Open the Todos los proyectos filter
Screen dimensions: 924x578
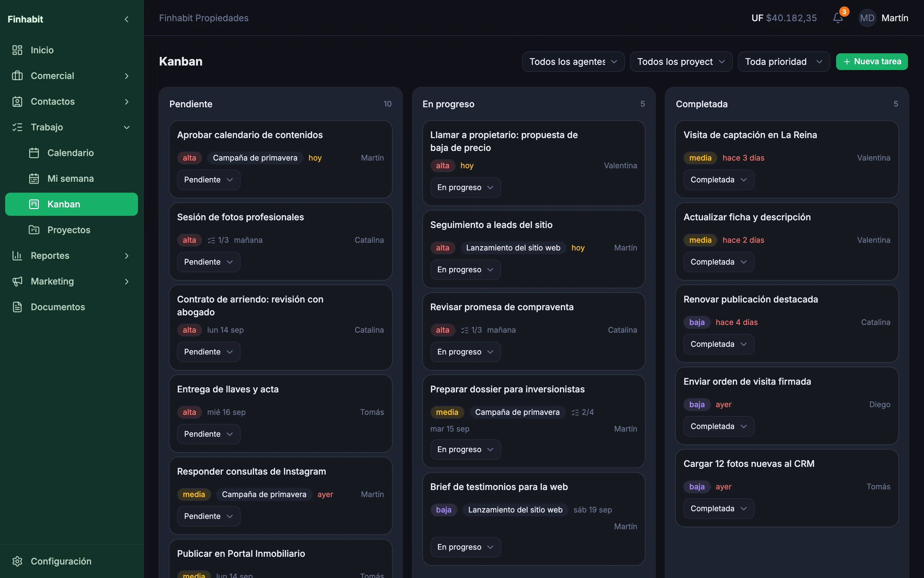681,62
